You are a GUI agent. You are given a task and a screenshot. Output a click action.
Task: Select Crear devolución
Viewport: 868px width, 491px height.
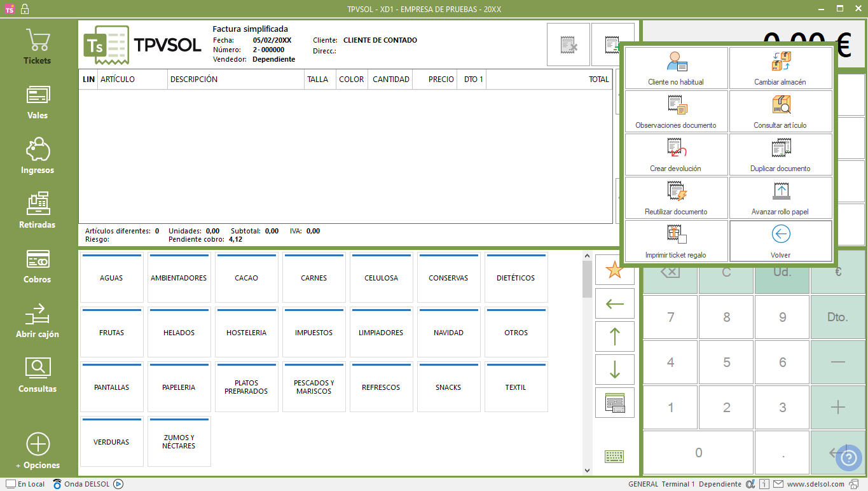[677, 155]
